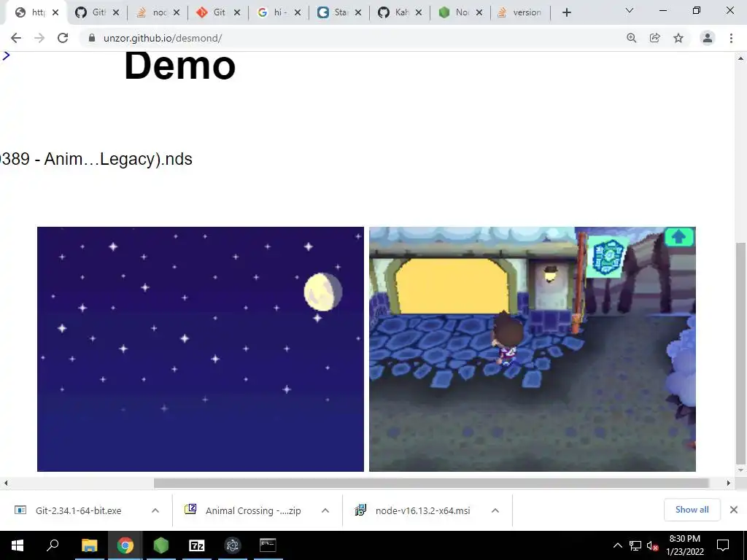
Task: Open the Node.js green hexagon taskbar app
Action: [x=161, y=545]
